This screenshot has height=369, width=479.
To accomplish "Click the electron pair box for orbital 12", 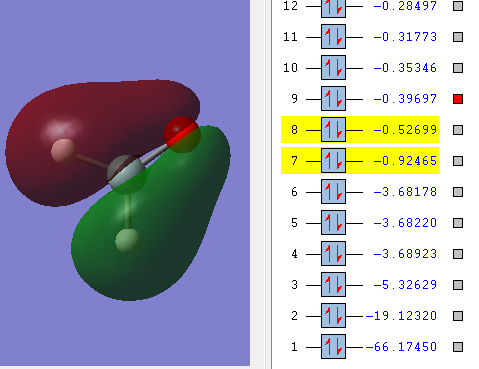I will (333, 7).
